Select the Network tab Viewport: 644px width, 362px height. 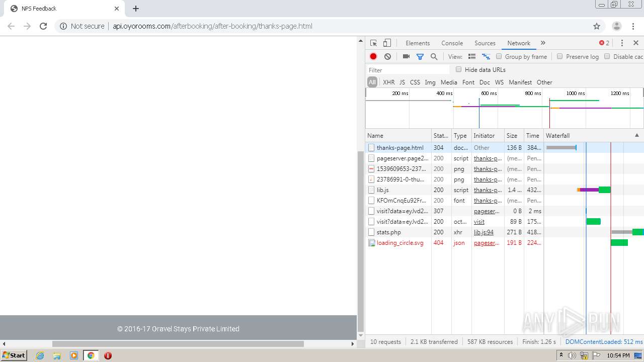click(519, 43)
